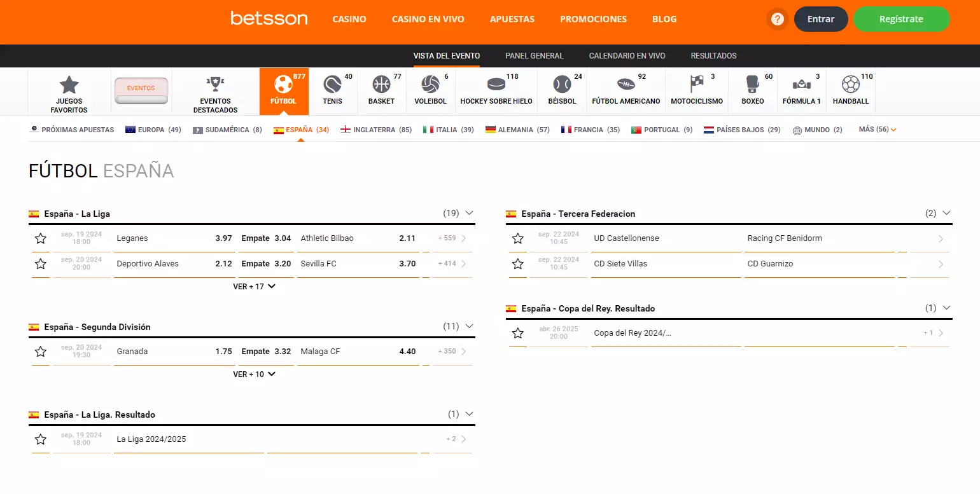Select the Fútbol Americano icon
The height and width of the screenshot is (494, 980).
pos(626,84)
